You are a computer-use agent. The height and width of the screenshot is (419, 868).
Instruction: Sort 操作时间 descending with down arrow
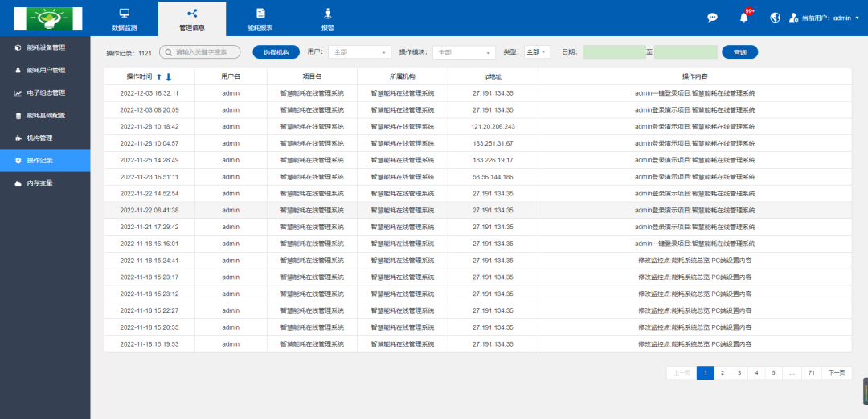tap(169, 76)
